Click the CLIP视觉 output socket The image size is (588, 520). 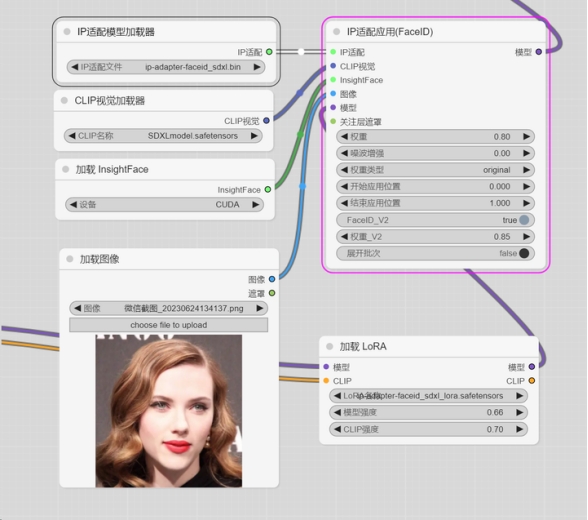266,121
